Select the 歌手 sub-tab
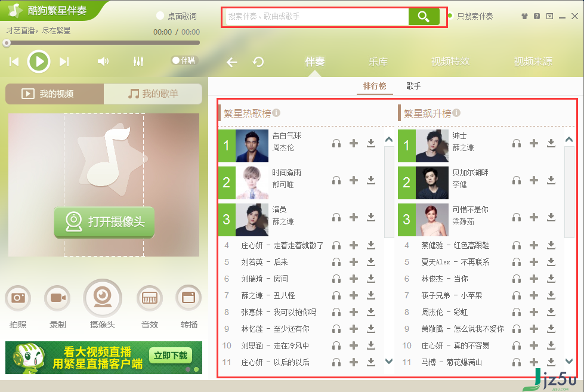Viewport: 584px width, 392px height. click(413, 86)
